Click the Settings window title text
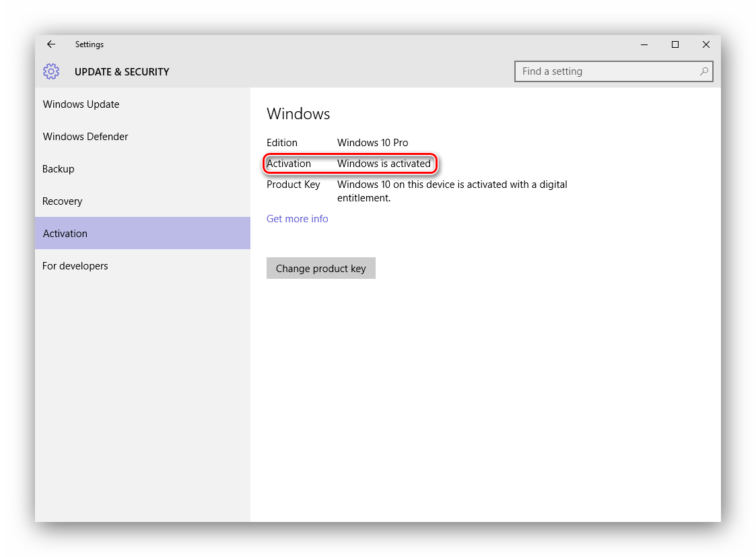 (x=89, y=44)
